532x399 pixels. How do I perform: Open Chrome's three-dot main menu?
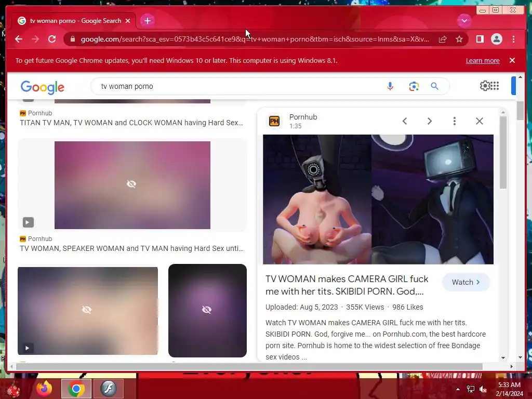tap(513, 39)
